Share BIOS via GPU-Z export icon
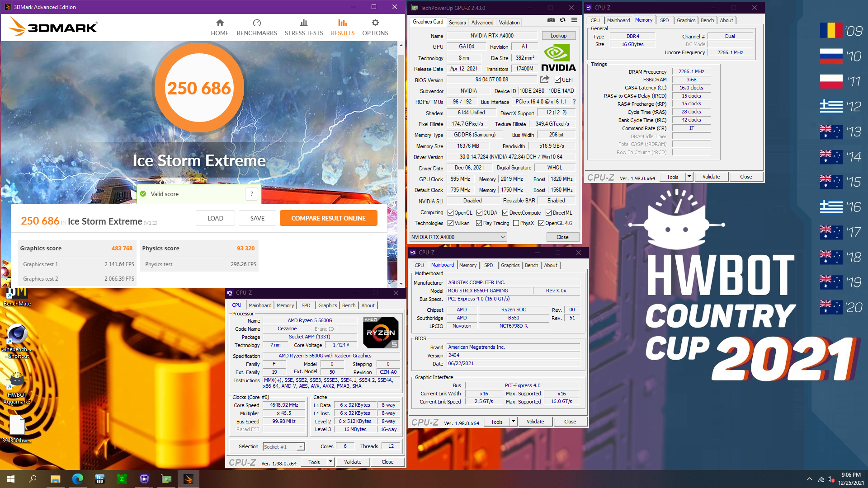The image size is (868, 488). pyautogui.click(x=544, y=80)
